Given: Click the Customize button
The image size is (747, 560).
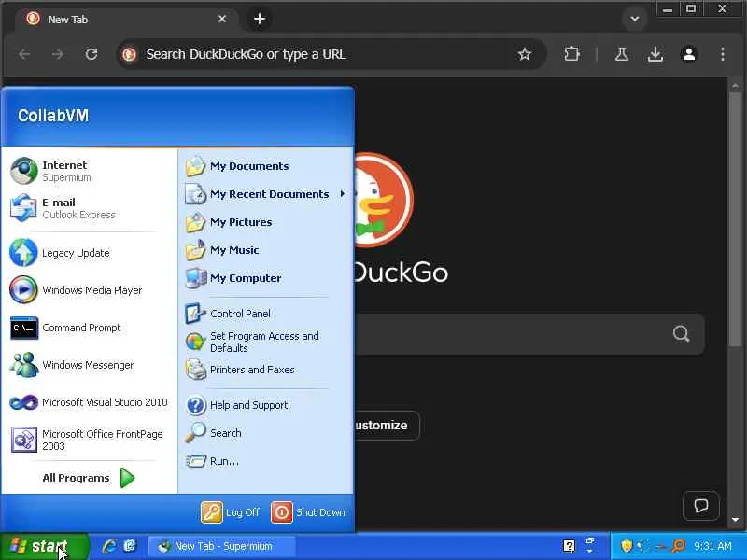Looking at the screenshot, I should coord(387,426).
